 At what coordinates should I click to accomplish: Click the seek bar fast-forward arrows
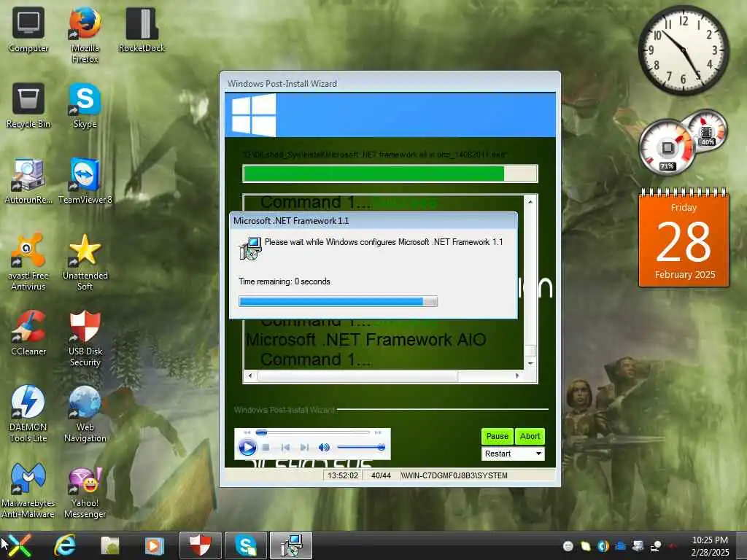(378, 432)
